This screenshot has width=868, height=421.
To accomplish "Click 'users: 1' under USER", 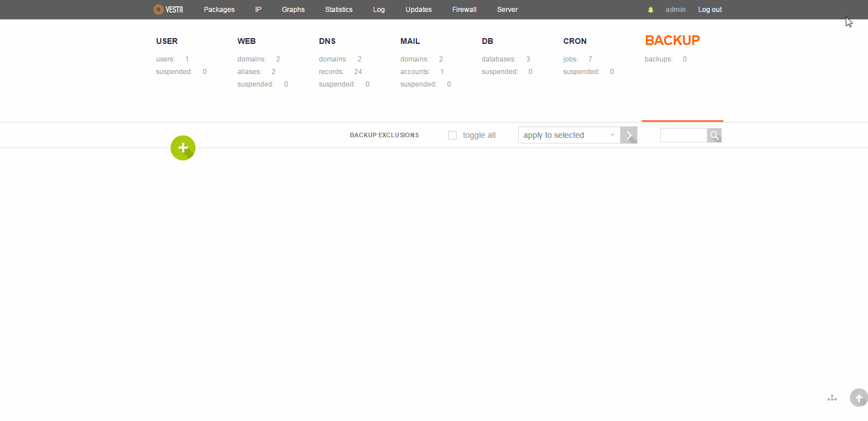I will pyautogui.click(x=173, y=59).
